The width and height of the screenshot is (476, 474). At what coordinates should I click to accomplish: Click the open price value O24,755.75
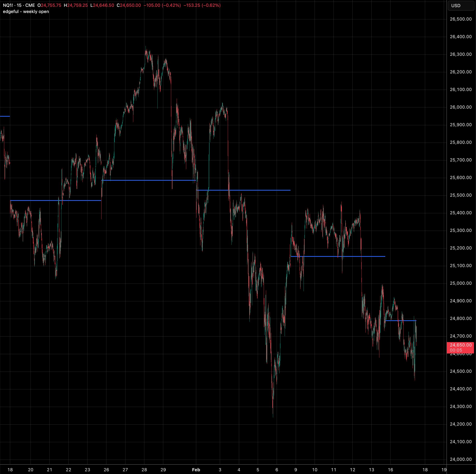tap(49, 6)
